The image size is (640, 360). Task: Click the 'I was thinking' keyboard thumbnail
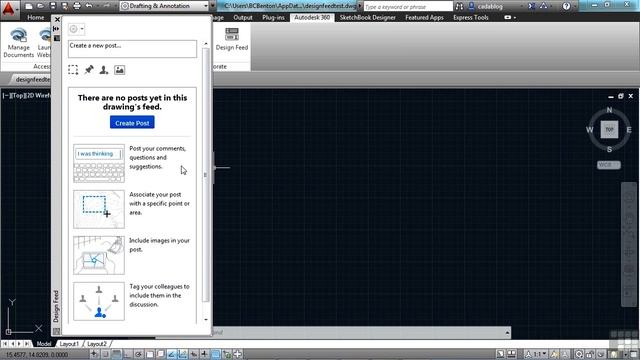99,163
